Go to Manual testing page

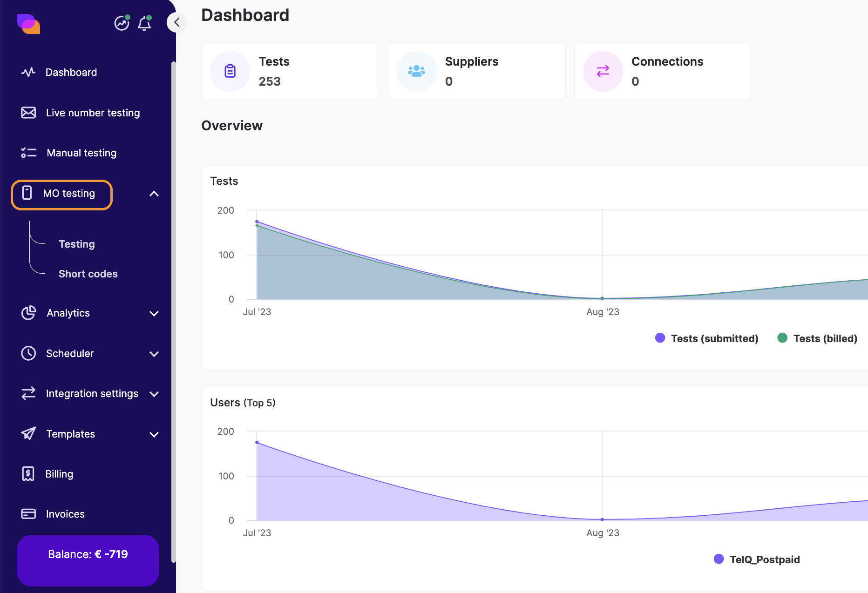[x=81, y=153]
